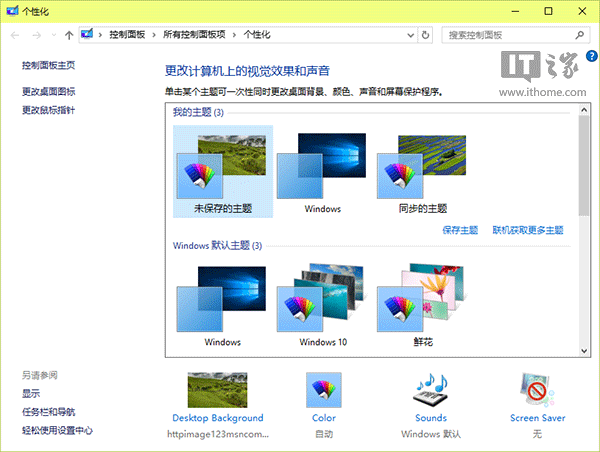600x452 pixels.
Task: Click the Forward navigation arrow
Action: point(37,36)
